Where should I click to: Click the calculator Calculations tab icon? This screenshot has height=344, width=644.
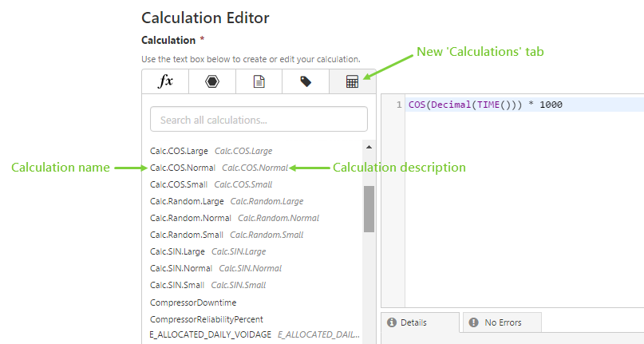(352, 81)
